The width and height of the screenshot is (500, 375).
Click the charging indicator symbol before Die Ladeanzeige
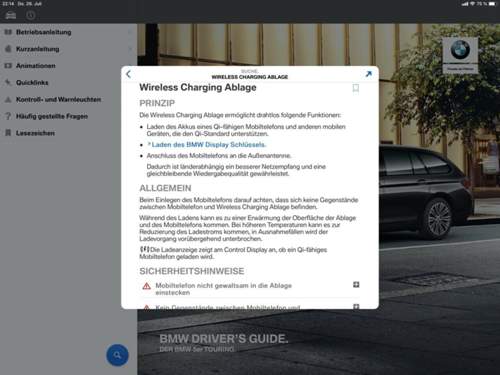point(144,249)
